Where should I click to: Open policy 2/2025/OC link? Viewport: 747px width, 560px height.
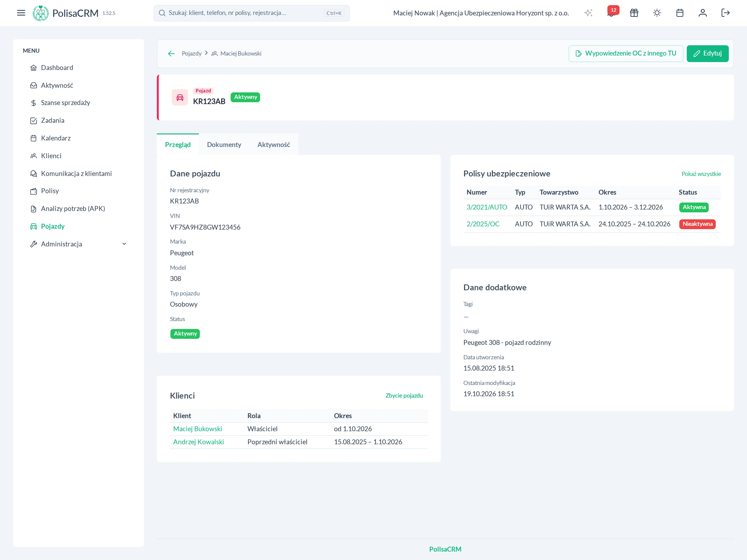(483, 224)
